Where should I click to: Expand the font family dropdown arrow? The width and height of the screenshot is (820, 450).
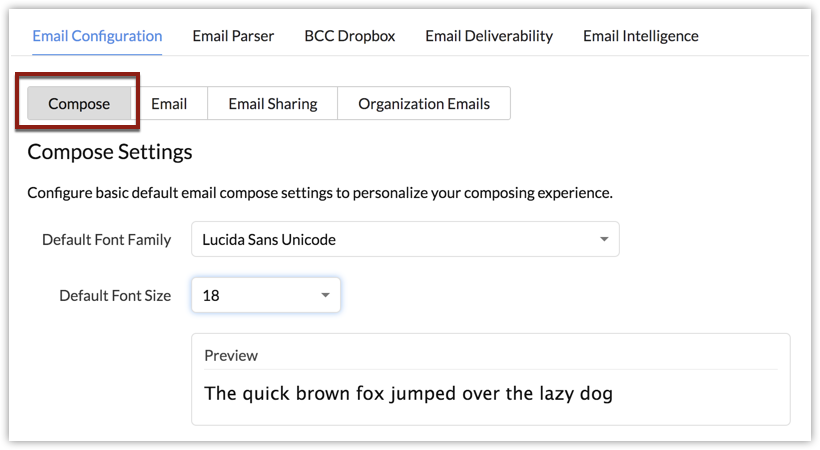coord(604,239)
